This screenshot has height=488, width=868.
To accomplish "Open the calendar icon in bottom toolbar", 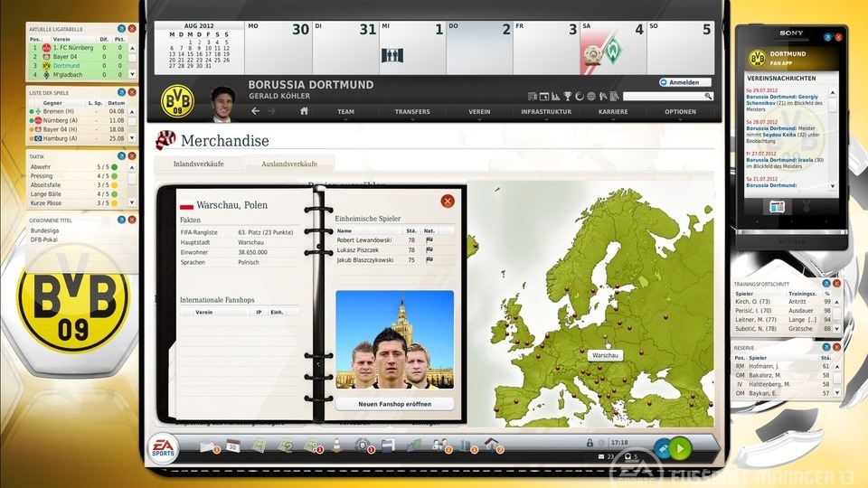I will [x=232, y=446].
